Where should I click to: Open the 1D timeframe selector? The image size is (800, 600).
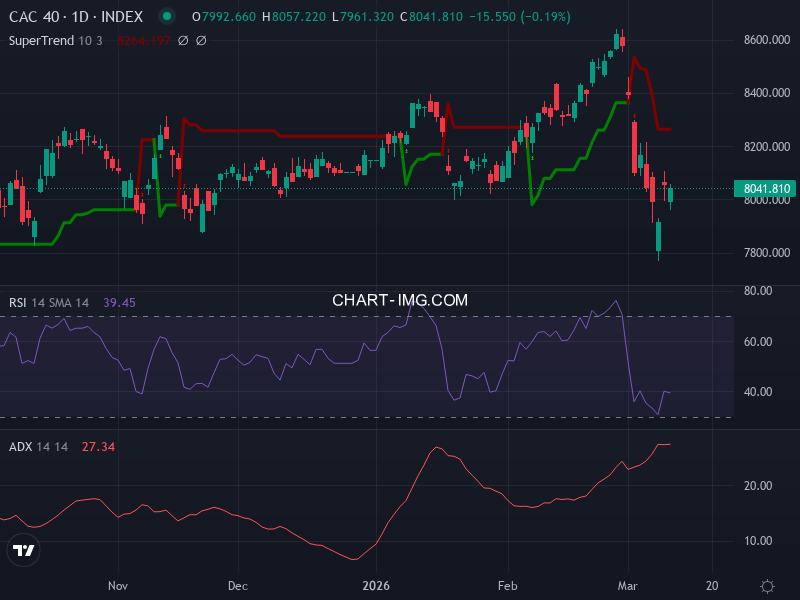81,17
